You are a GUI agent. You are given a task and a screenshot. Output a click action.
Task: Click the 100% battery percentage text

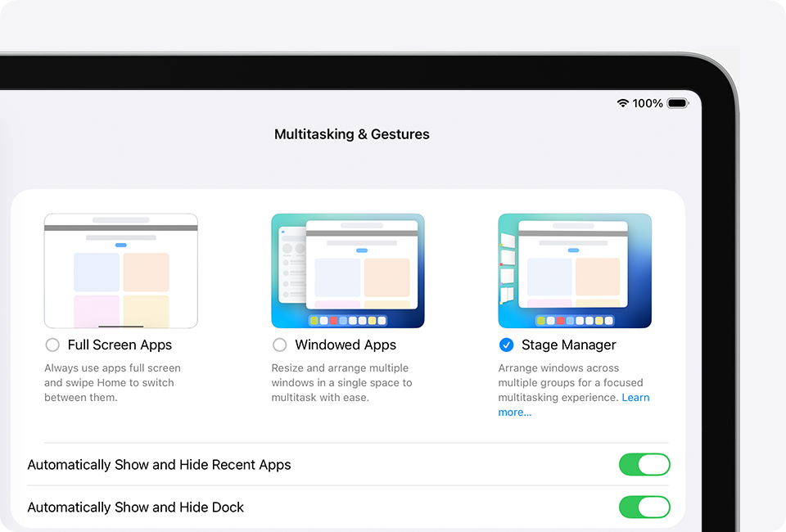tap(648, 103)
